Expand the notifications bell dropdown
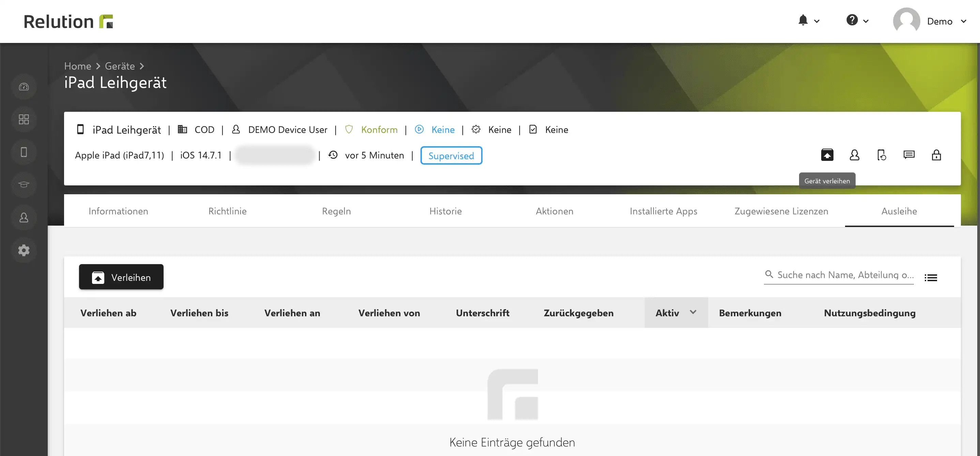This screenshot has height=456, width=980. 808,20
